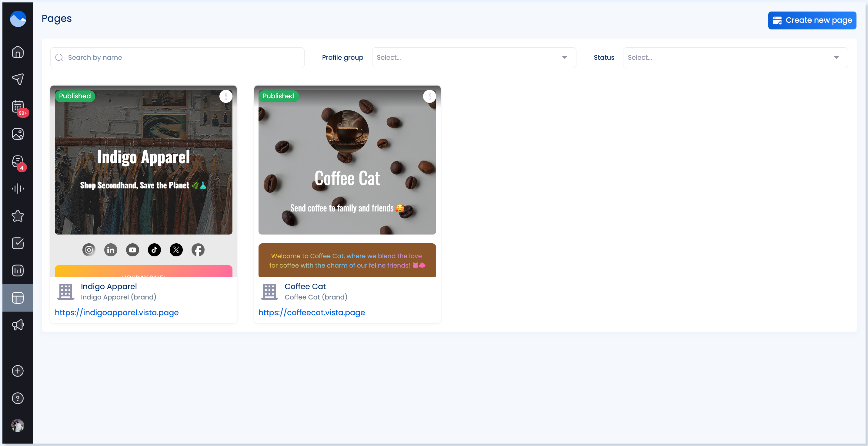
Task: Open the megaphone advocacy icon in sidebar
Action: (x=18, y=325)
